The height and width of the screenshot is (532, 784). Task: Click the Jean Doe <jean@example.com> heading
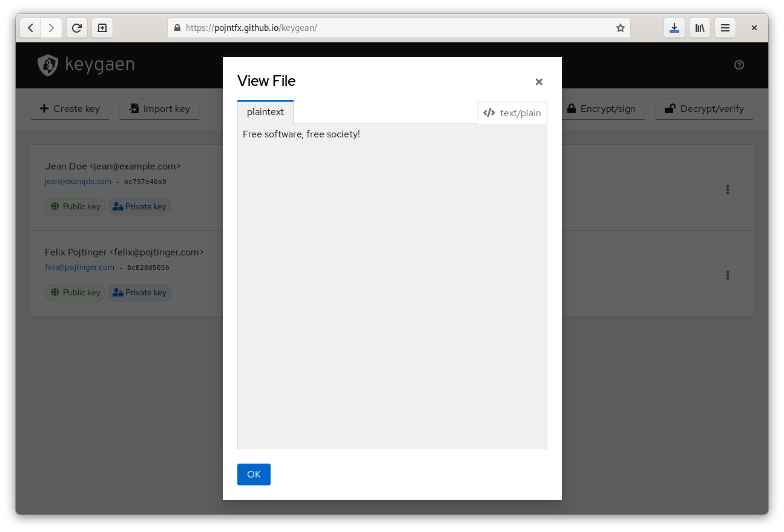pyautogui.click(x=113, y=166)
